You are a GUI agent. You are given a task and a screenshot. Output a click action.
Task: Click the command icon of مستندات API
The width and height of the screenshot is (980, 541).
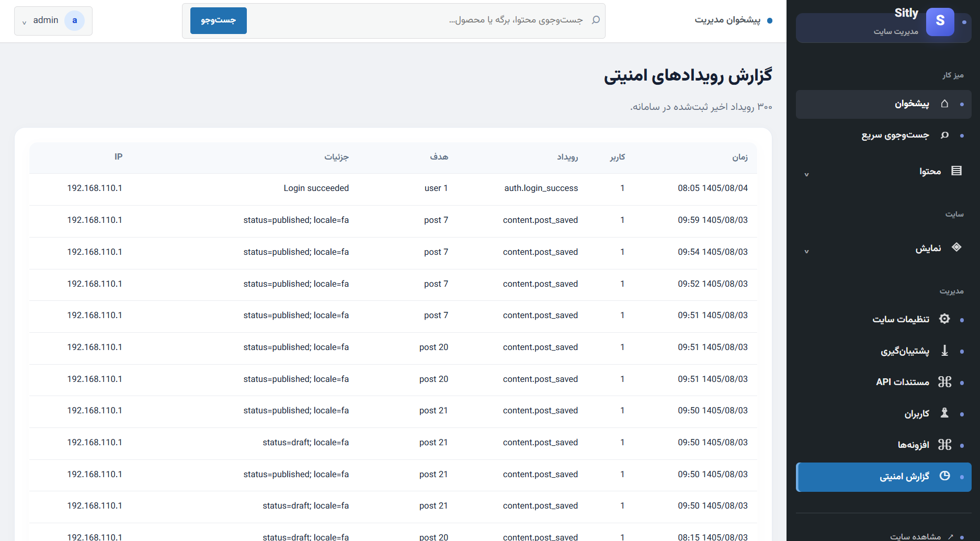[x=944, y=382]
